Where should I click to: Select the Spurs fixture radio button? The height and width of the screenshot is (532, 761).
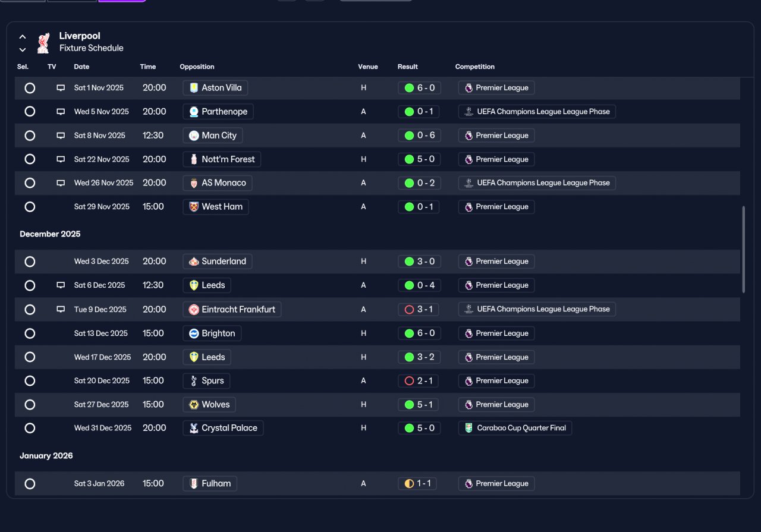[30, 381]
